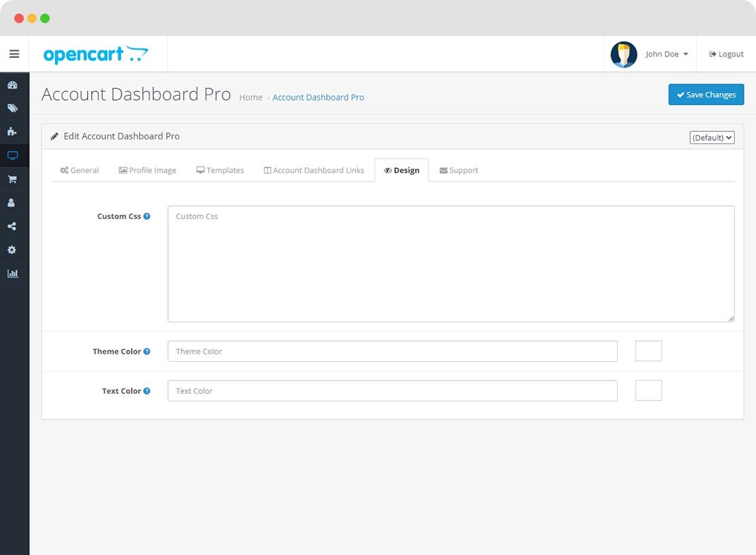
Task: Click the Save Changes button
Action: (x=706, y=95)
